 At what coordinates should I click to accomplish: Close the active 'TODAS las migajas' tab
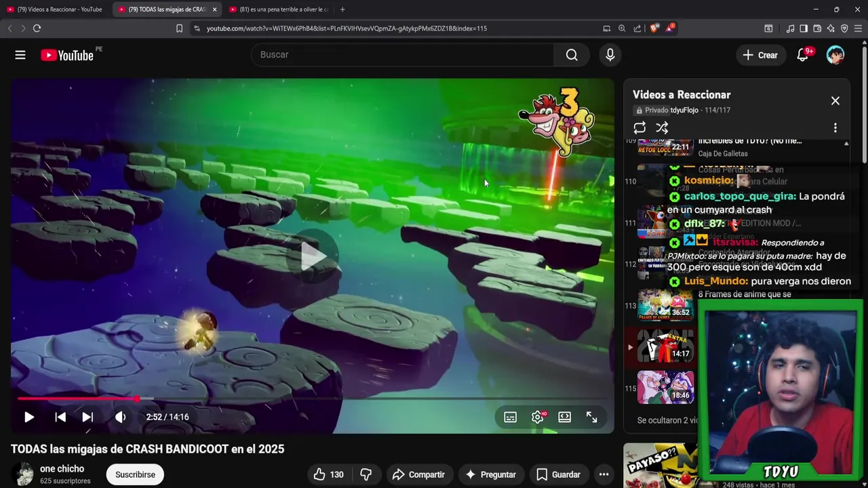215,9
